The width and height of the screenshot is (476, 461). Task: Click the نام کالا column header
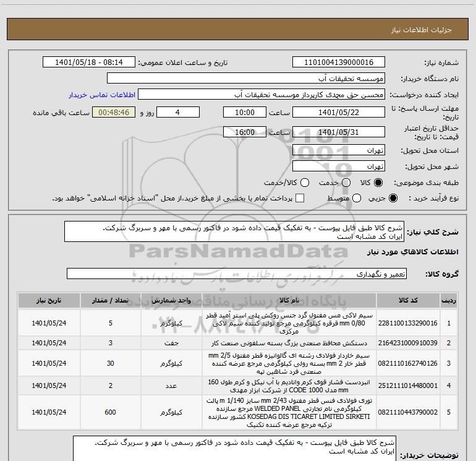289,300
